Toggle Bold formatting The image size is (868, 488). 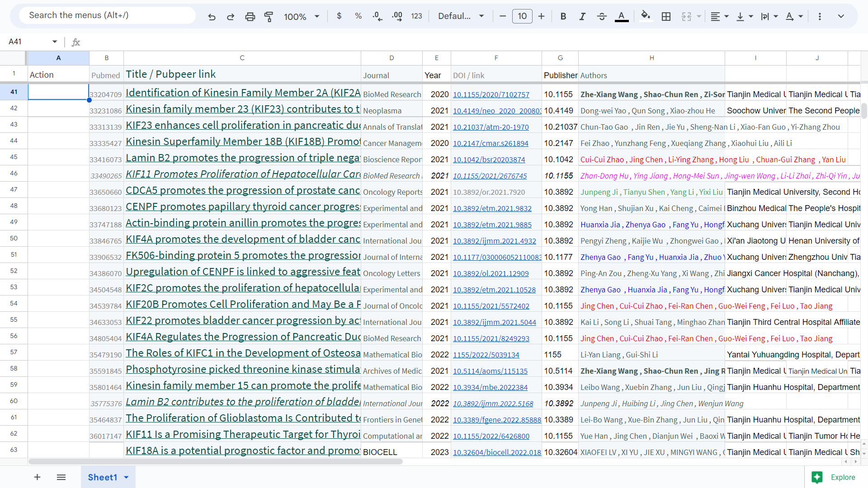coord(563,16)
